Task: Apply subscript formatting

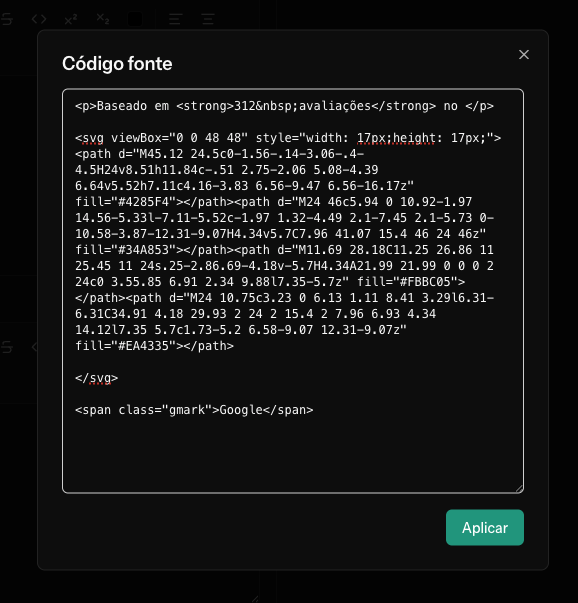Action: click(x=103, y=19)
